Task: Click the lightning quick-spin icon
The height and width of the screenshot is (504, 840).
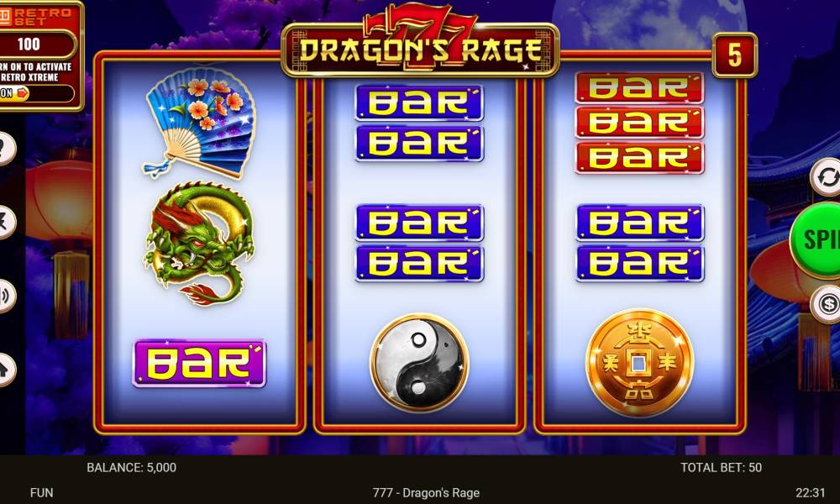Action: (x=7, y=223)
